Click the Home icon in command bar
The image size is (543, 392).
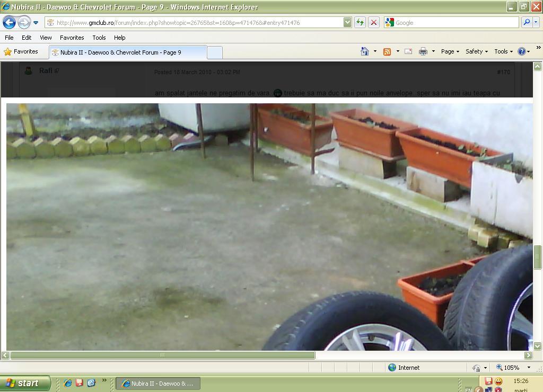click(365, 51)
